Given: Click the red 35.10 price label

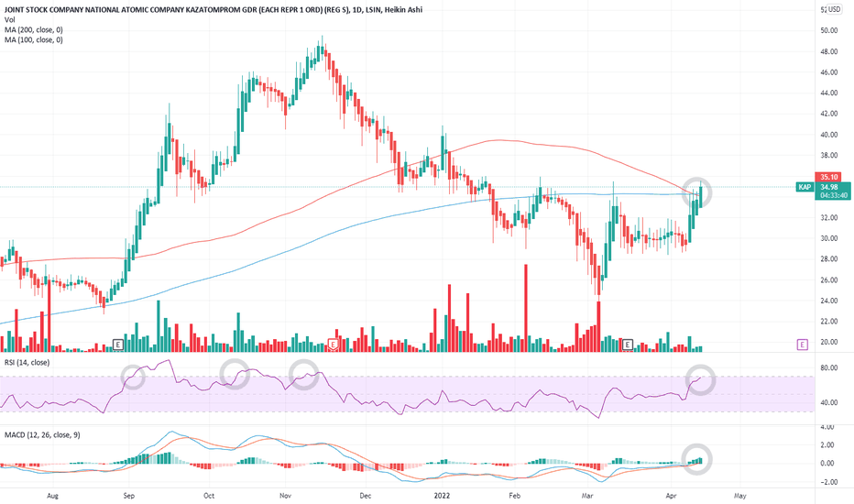Looking at the screenshot, I should 828,177.
